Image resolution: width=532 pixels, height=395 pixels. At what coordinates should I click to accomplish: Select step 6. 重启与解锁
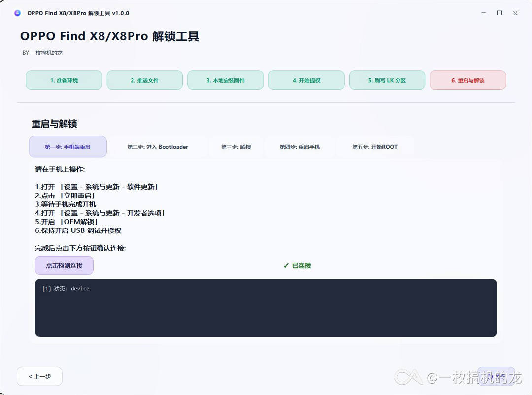pyautogui.click(x=468, y=80)
